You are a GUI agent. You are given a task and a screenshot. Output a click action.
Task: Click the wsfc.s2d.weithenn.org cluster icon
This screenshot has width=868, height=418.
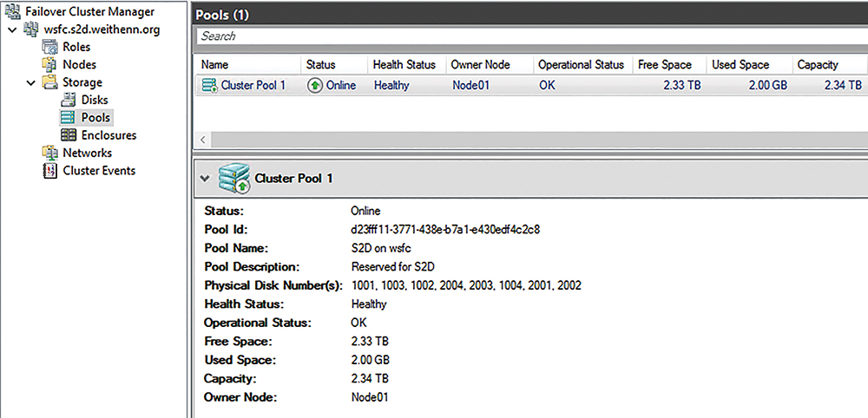(x=30, y=29)
